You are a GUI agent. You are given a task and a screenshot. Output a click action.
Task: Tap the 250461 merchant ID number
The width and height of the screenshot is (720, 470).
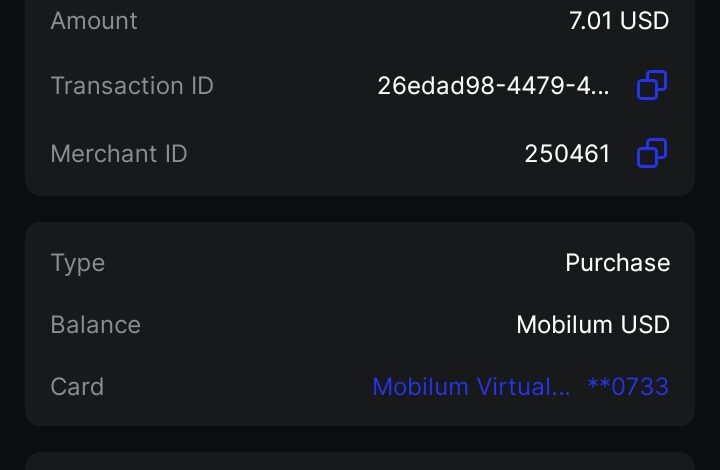567,154
